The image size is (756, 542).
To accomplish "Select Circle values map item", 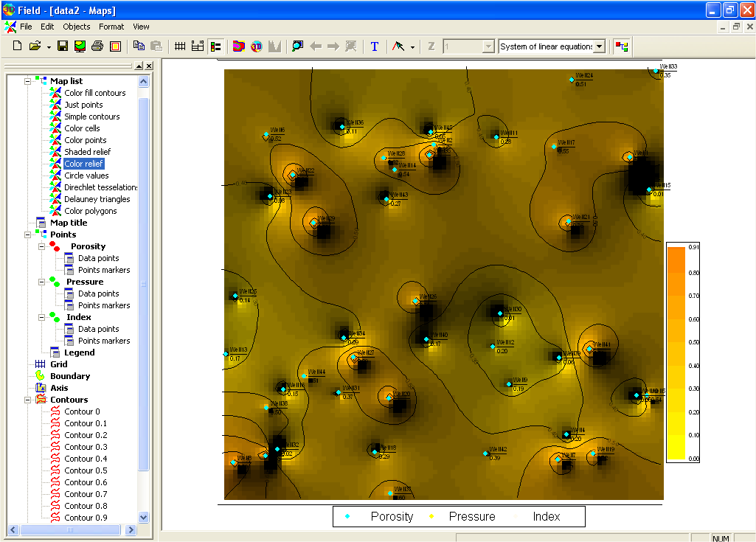I will 86,176.
